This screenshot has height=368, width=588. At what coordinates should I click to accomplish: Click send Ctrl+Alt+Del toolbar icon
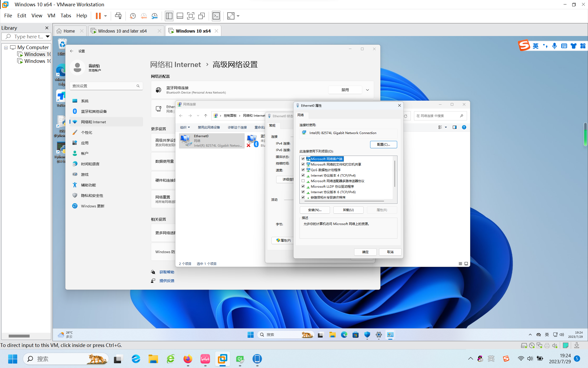point(118,16)
